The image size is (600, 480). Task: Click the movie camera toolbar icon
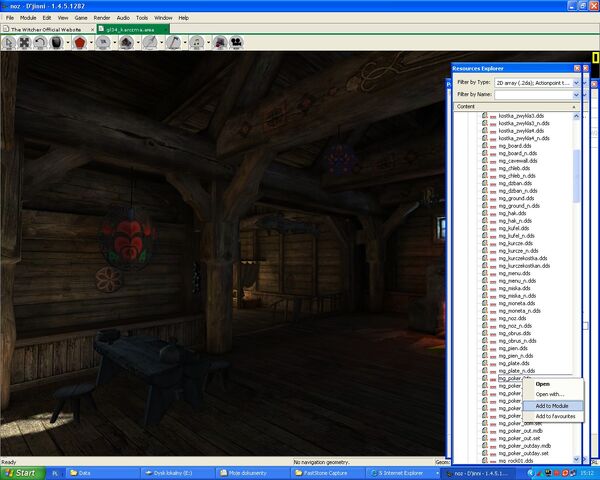236,43
